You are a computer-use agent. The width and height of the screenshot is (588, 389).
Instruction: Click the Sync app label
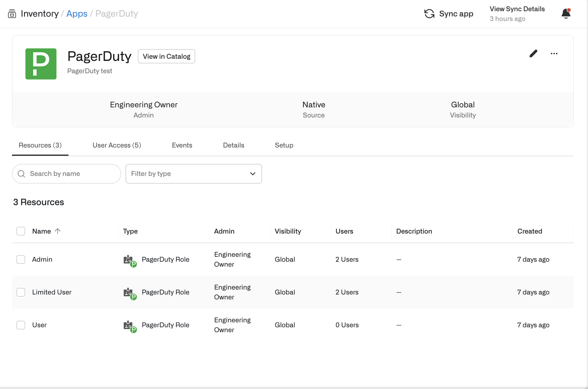coord(456,14)
